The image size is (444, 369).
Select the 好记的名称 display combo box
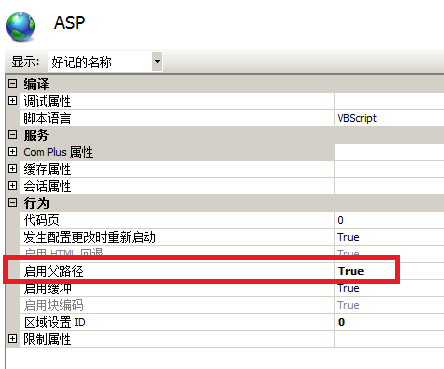point(105,62)
